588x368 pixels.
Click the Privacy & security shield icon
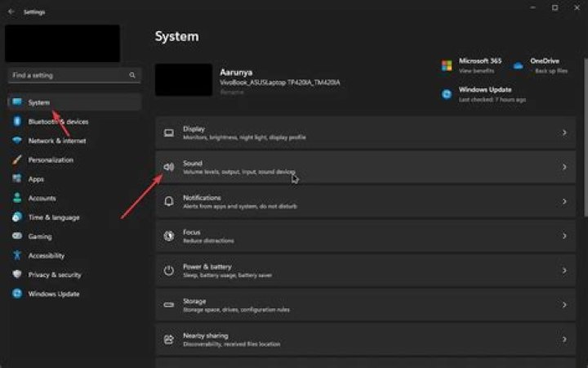[x=17, y=275]
